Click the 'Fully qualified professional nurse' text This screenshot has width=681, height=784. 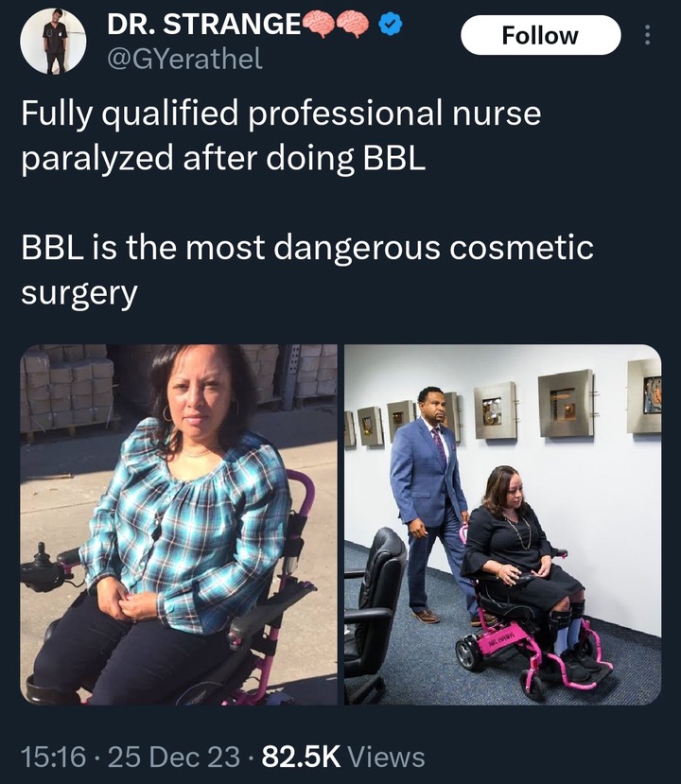[x=281, y=113]
